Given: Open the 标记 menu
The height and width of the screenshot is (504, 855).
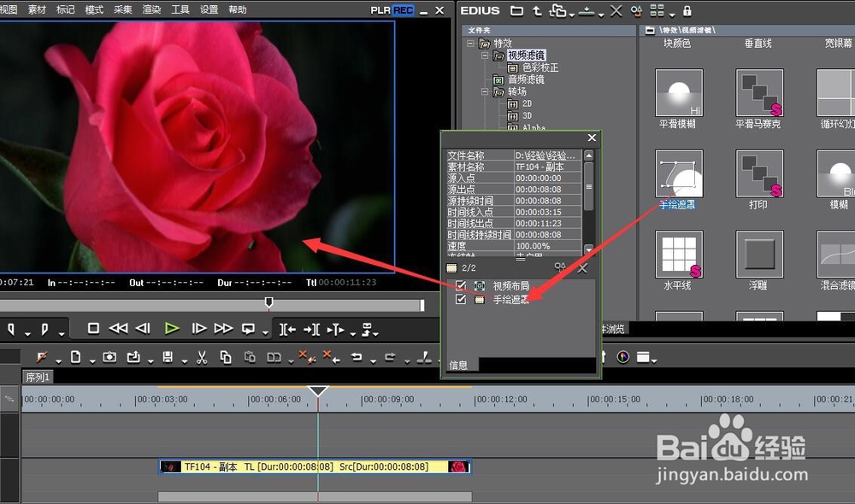Looking at the screenshot, I should pos(66,9).
